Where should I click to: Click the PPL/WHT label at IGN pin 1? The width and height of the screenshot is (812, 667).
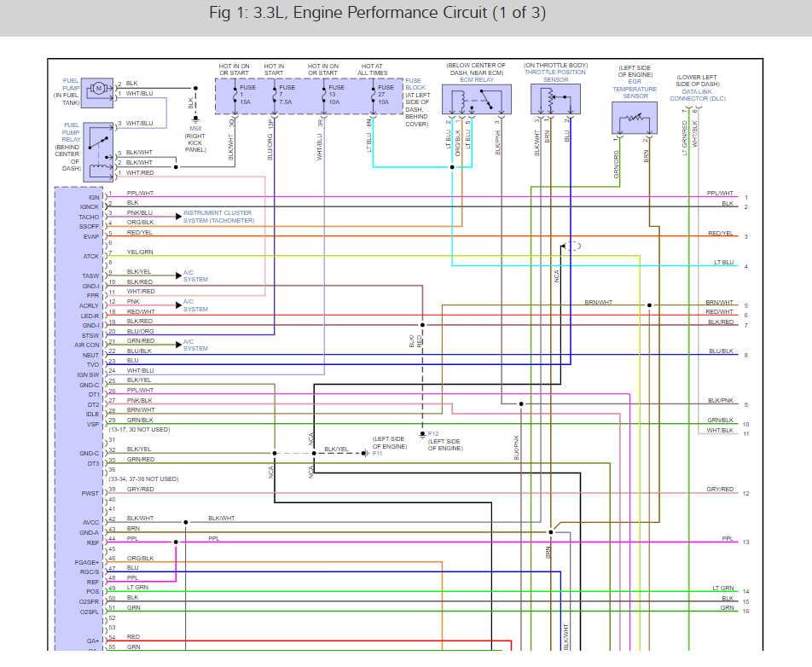click(x=141, y=193)
